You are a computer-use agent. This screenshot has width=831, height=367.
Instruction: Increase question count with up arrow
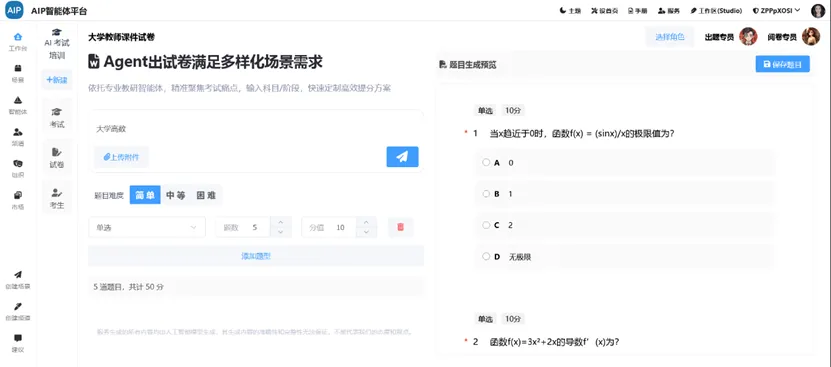[280, 222]
